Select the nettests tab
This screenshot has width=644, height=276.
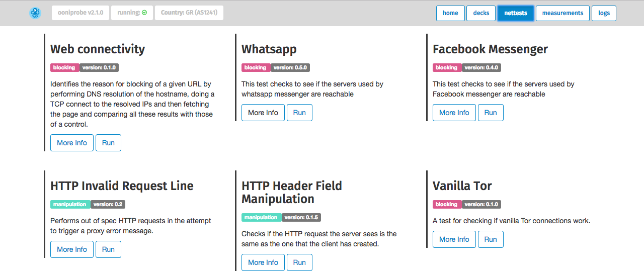(515, 13)
